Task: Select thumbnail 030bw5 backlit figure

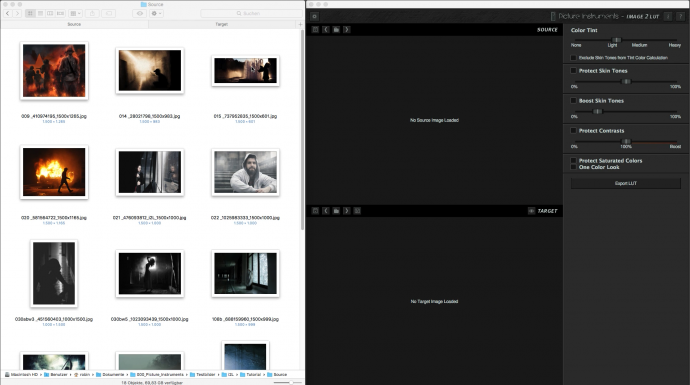Action: point(150,273)
